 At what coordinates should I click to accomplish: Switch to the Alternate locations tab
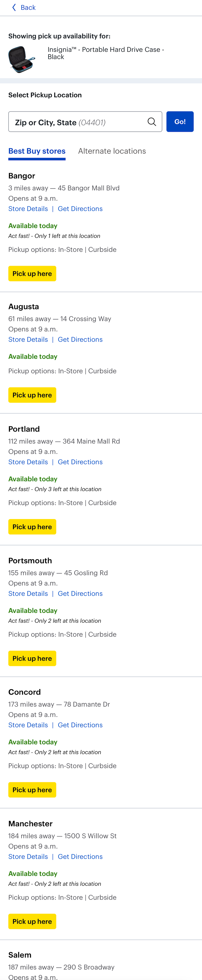[112, 151]
